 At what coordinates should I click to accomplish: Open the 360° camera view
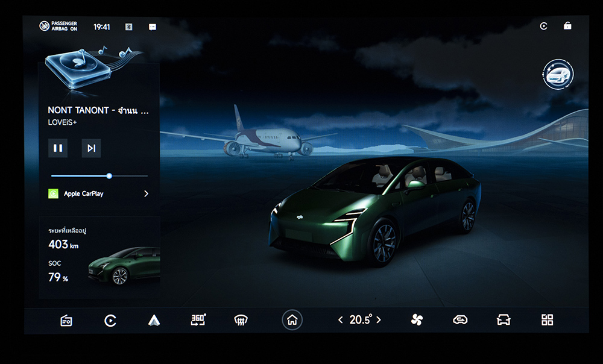(198, 320)
